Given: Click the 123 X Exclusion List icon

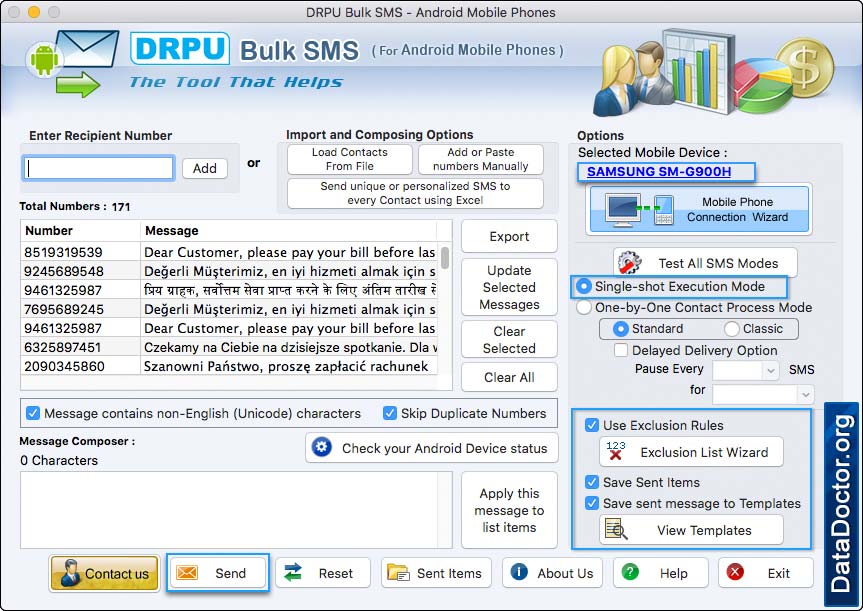Looking at the screenshot, I should (615, 451).
